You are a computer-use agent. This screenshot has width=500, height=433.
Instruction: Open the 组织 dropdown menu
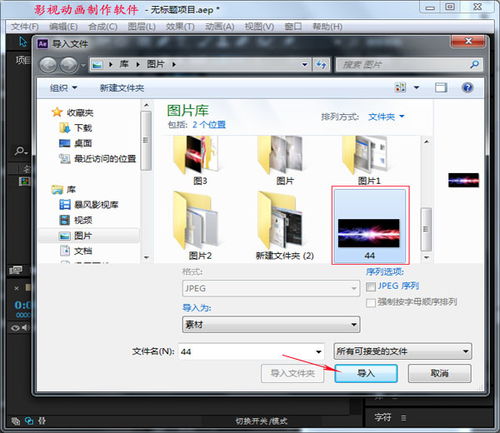(63, 88)
